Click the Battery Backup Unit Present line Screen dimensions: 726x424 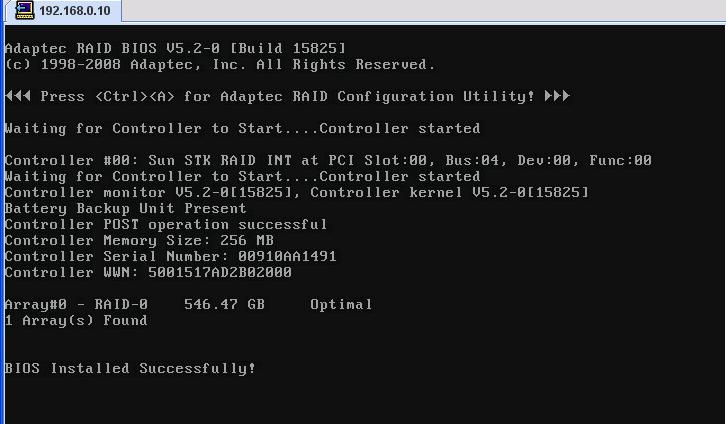pos(125,208)
